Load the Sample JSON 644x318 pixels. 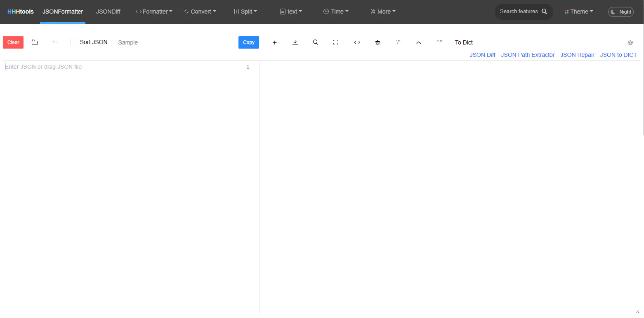[x=128, y=42]
